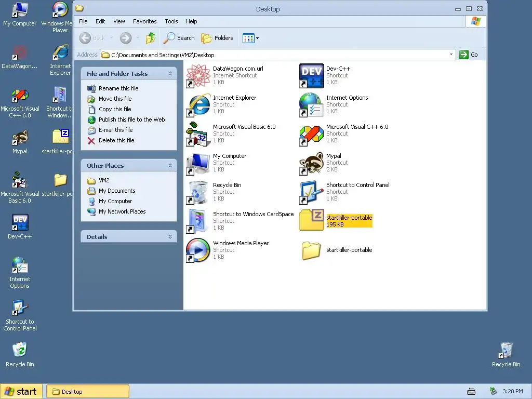Image resolution: width=532 pixels, height=399 pixels.
Task: Select Shortcut to Control Panel icon in the file list
Action: point(312,192)
